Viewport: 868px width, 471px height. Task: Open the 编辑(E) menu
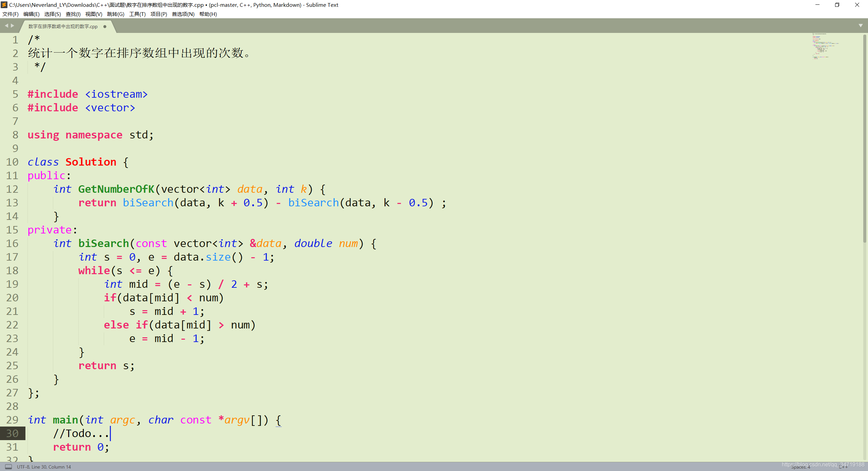pos(32,14)
